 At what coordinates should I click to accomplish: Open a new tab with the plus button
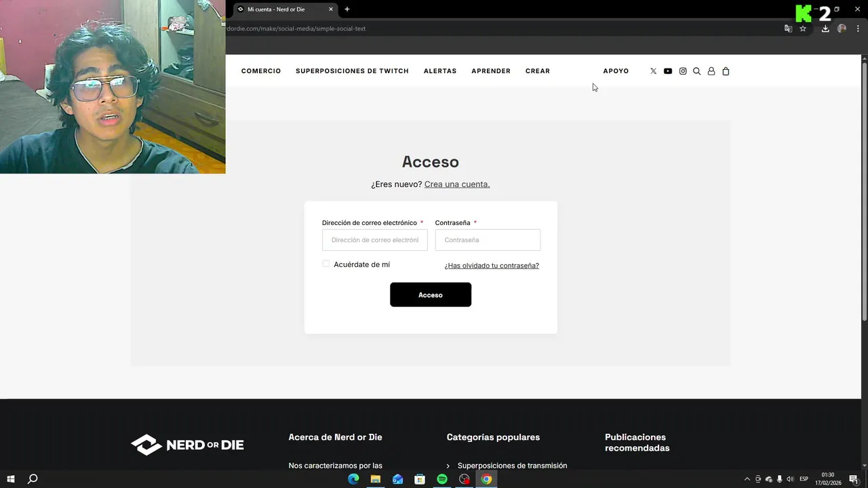pos(347,9)
